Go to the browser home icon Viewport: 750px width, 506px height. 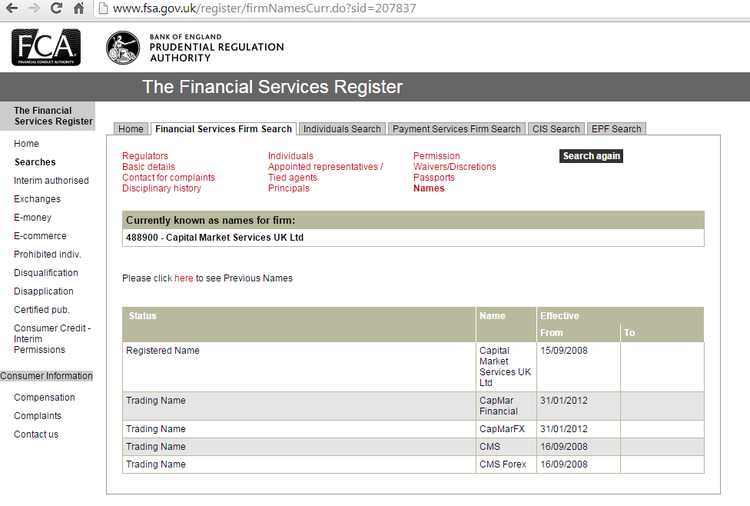(x=78, y=9)
